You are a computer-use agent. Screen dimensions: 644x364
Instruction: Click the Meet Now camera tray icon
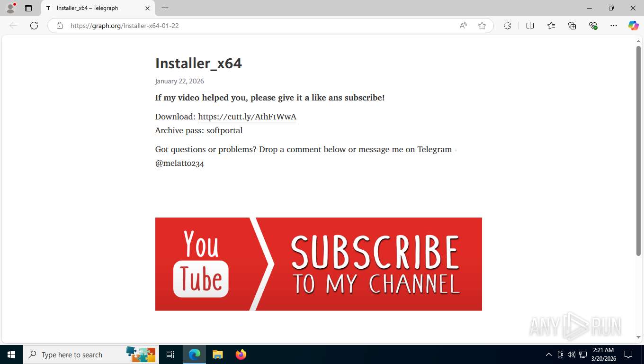coord(560,355)
